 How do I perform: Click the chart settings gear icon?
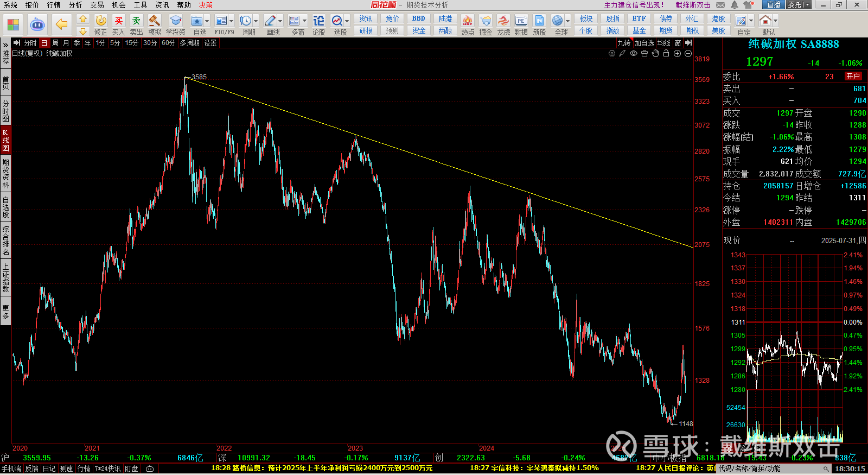(x=612, y=53)
